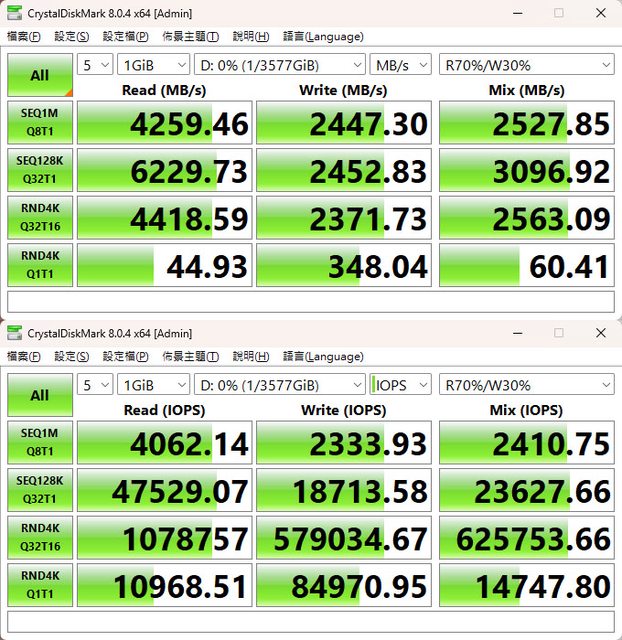Open the 檔案(F) menu in the MB/s window
The width and height of the screenshot is (622, 640).
(x=24, y=37)
